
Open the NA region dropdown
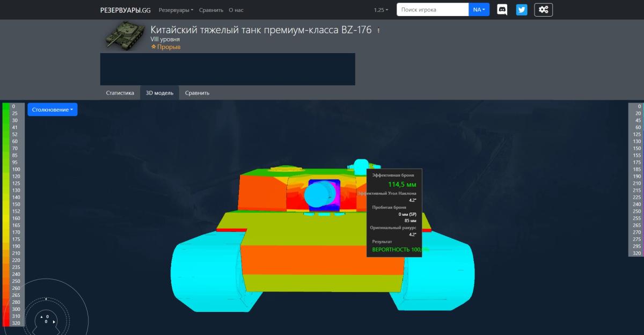479,10
